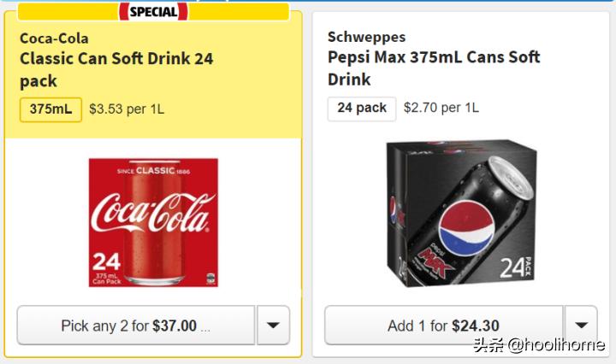Open the Pepsi Max 375mL Cans title

click(x=434, y=68)
